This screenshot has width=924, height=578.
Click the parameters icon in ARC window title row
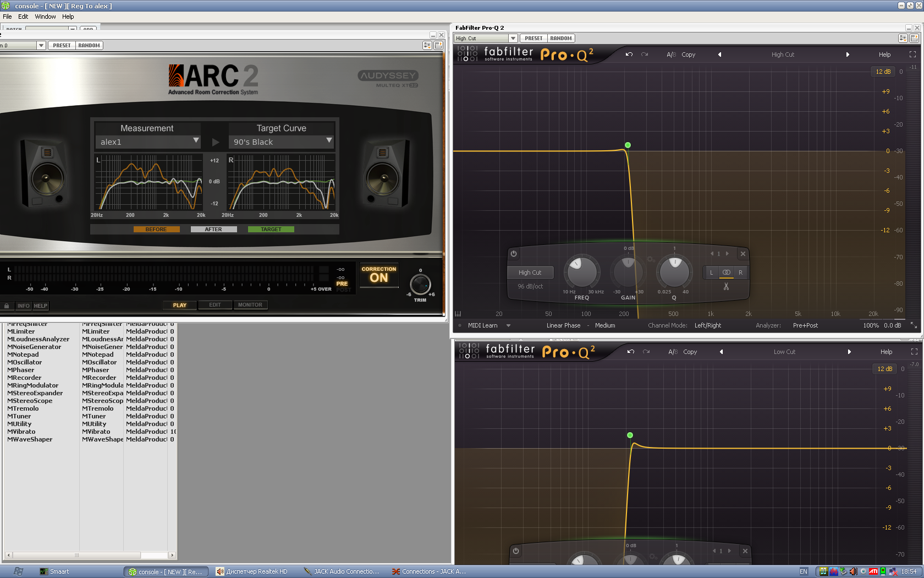(x=427, y=45)
